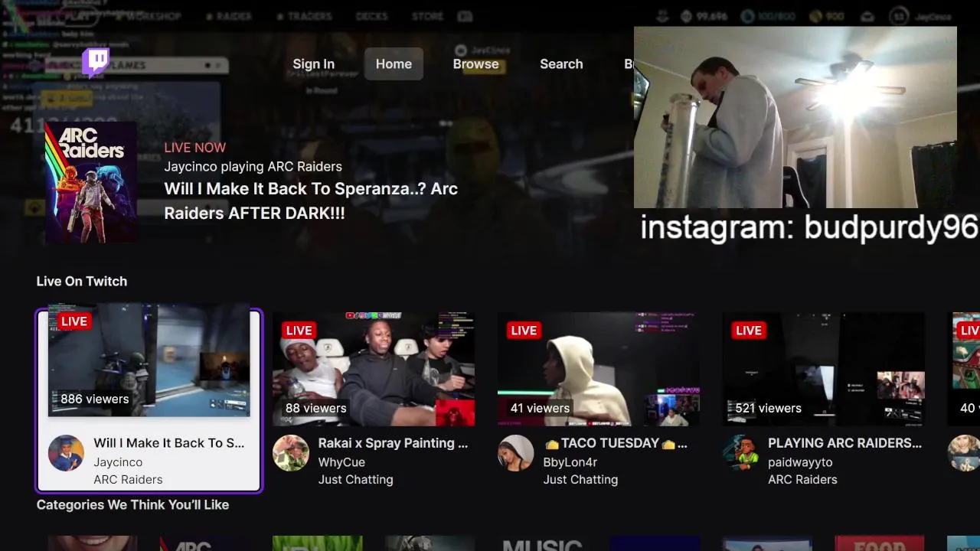980x551 pixels.
Task: Select the Home tab
Action: coord(394,64)
